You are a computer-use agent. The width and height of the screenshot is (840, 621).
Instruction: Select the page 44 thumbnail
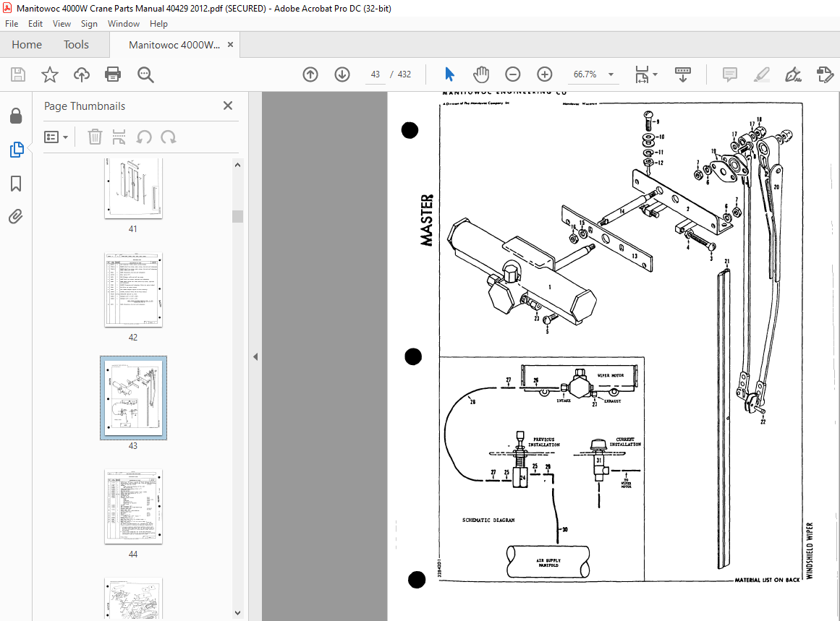coord(133,507)
